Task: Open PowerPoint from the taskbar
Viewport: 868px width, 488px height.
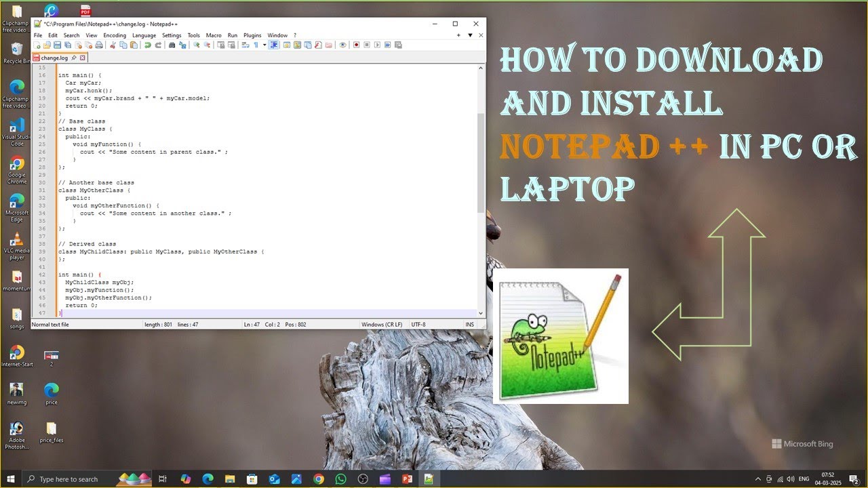Action: (407, 479)
